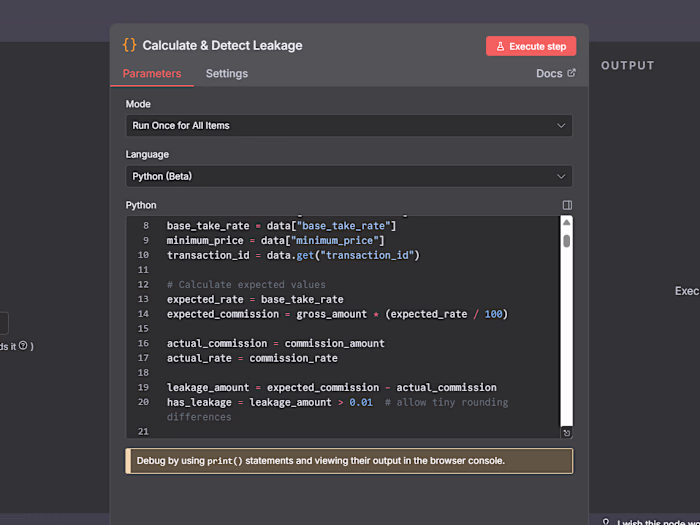Image resolution: width=700 pixels, height=525 pixels.
Task: Click the code node curly braces icon
Action: click(129, 45)
